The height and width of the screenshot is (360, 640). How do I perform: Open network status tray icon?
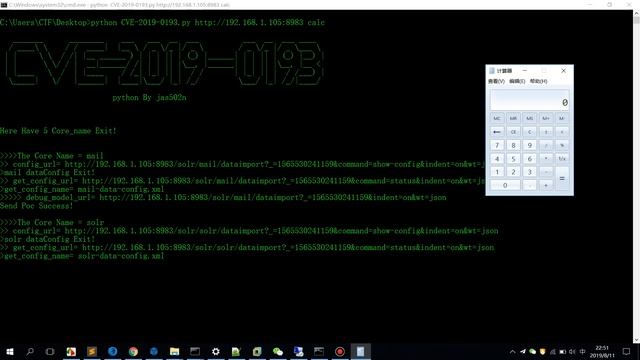click(553, 351)
